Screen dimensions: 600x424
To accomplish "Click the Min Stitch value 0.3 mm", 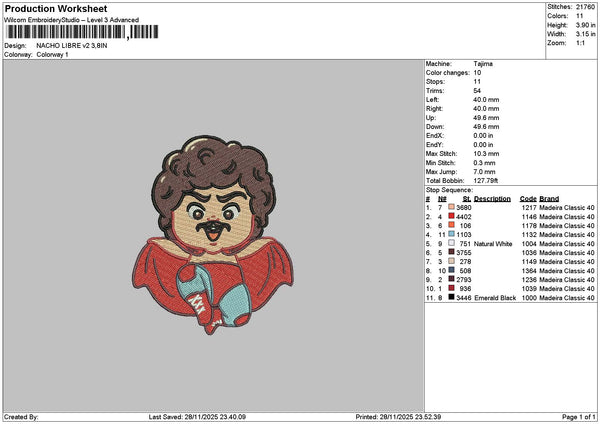I will coord(484,163).
